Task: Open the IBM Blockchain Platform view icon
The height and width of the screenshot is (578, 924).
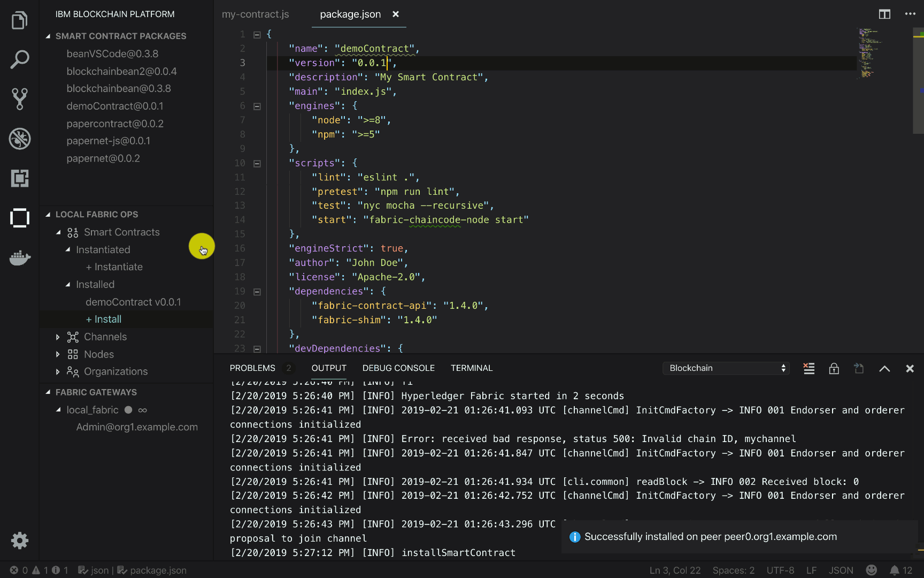Action: (20, 218)
